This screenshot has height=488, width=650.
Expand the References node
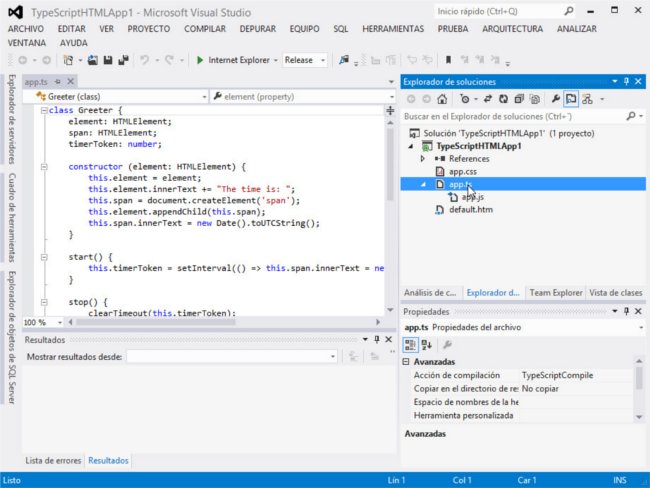[422, 158]
